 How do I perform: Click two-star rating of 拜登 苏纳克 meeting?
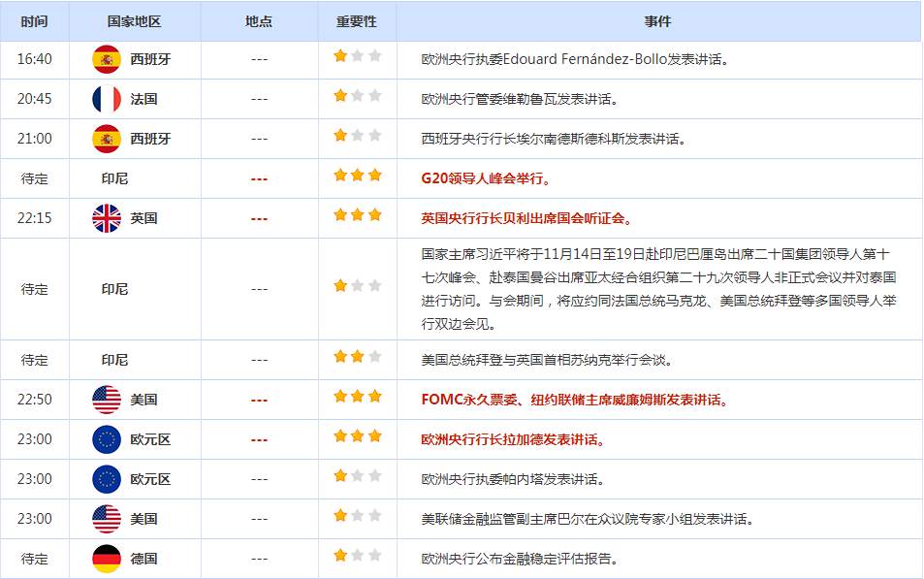(357, 357)
